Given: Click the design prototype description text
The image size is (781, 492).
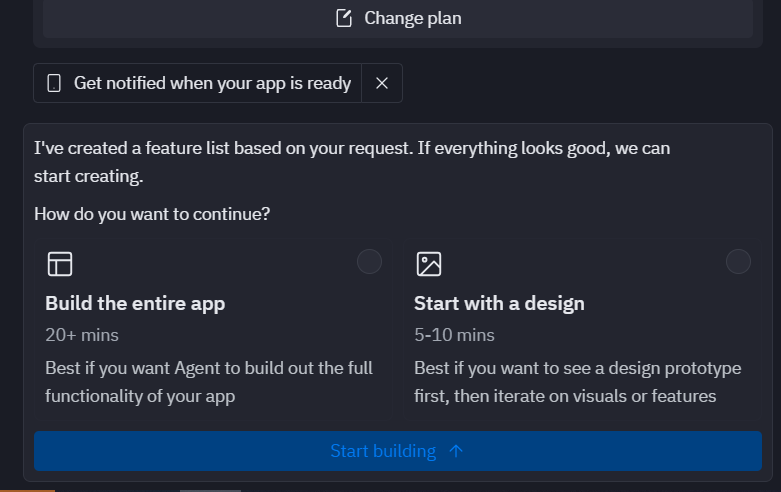Looking at the screenshot, I should 577,382.
